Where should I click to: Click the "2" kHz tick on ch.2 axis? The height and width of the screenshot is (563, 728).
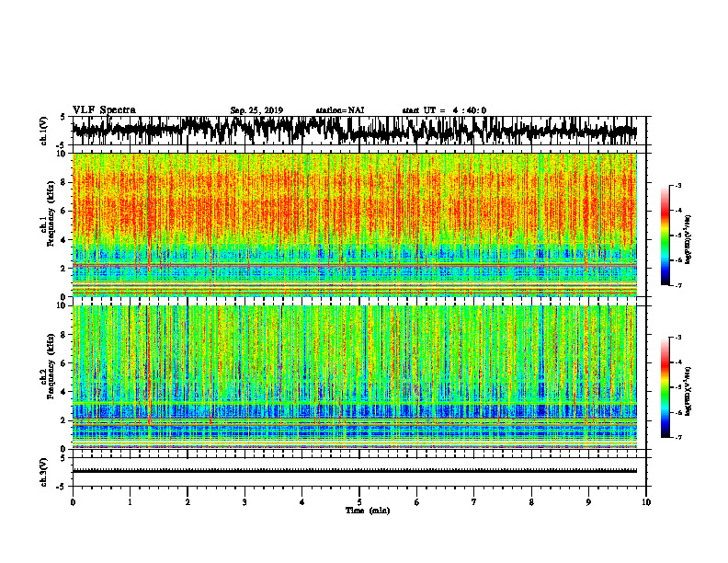(64, 419)
